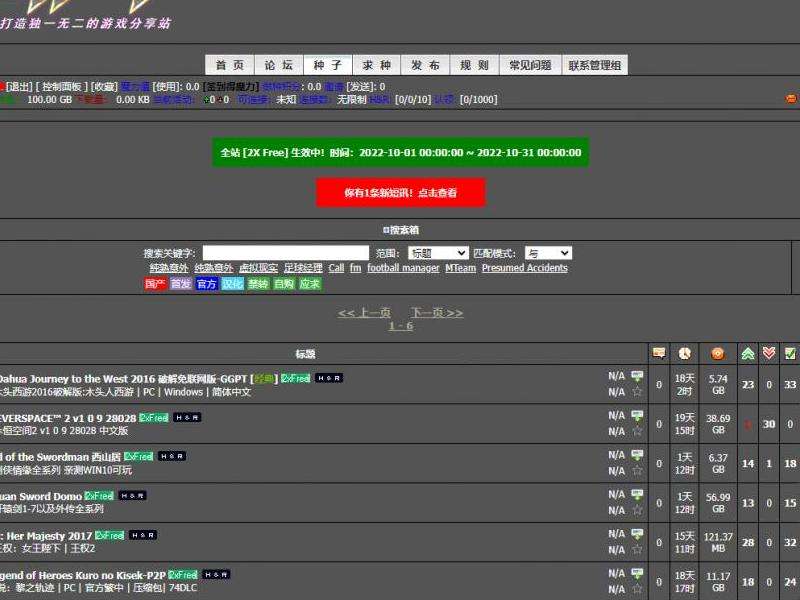Download the Dahua Journey to the West torrent
This screenshot has height=600, width=800.
637,376
